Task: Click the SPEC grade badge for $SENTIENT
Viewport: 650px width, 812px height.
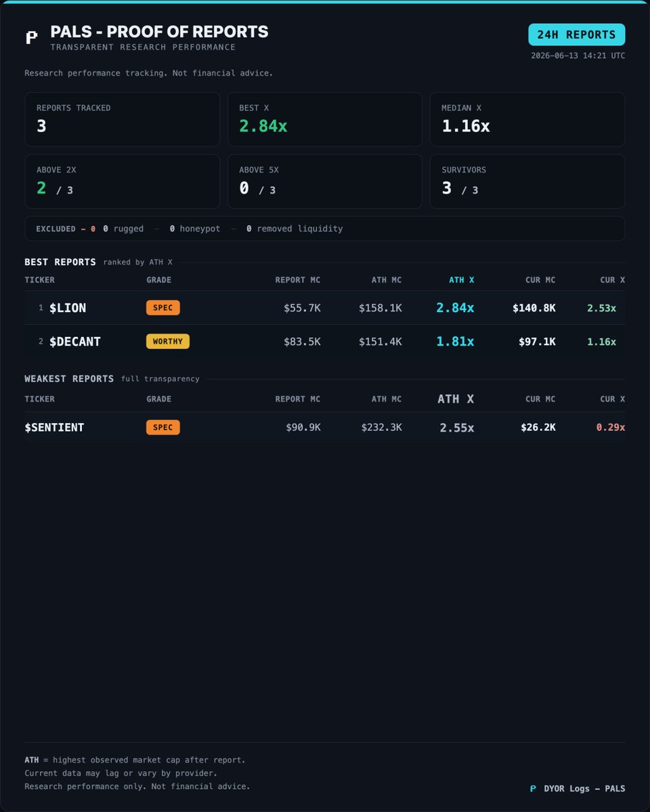Action: pos(163,427)
